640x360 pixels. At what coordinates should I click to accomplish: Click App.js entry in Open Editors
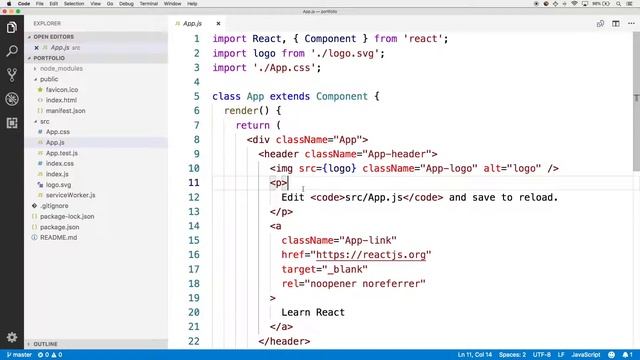pyautogui.click(x=96, y=48)
